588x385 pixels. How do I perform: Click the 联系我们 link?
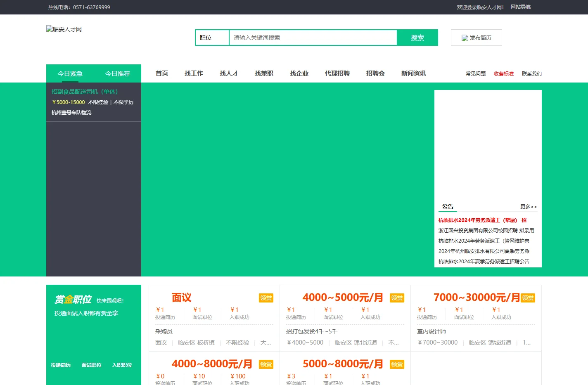pyautogui.click(x=532, y=73)
